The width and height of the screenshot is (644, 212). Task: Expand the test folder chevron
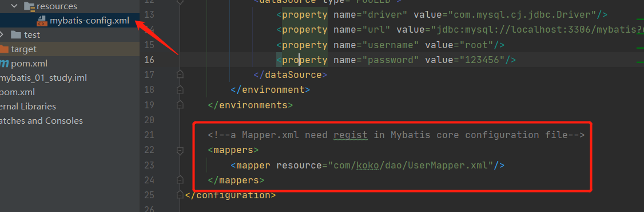2,34
